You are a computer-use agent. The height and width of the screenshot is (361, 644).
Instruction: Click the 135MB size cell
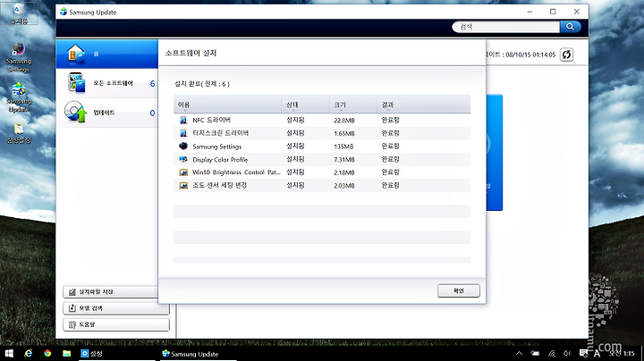coord(343,147)
